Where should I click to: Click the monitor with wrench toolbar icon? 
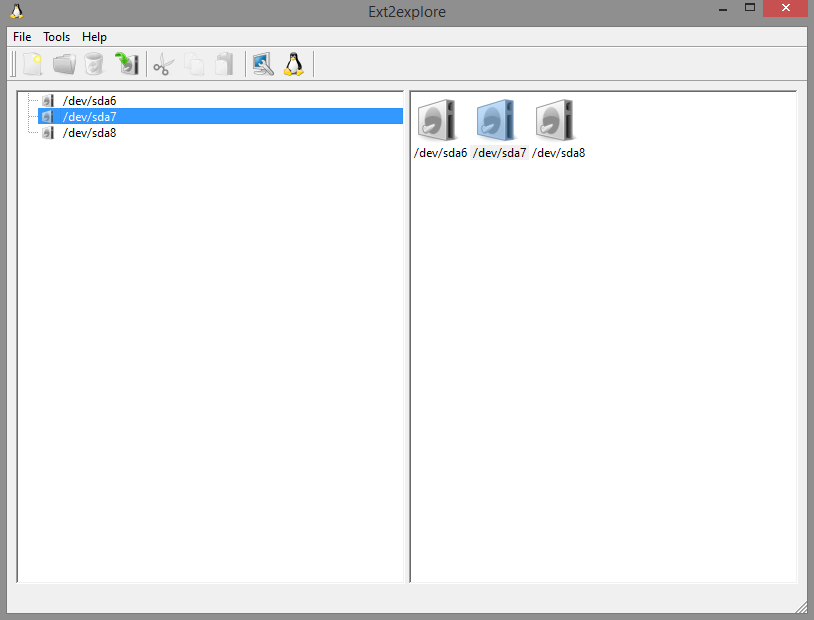263,64
